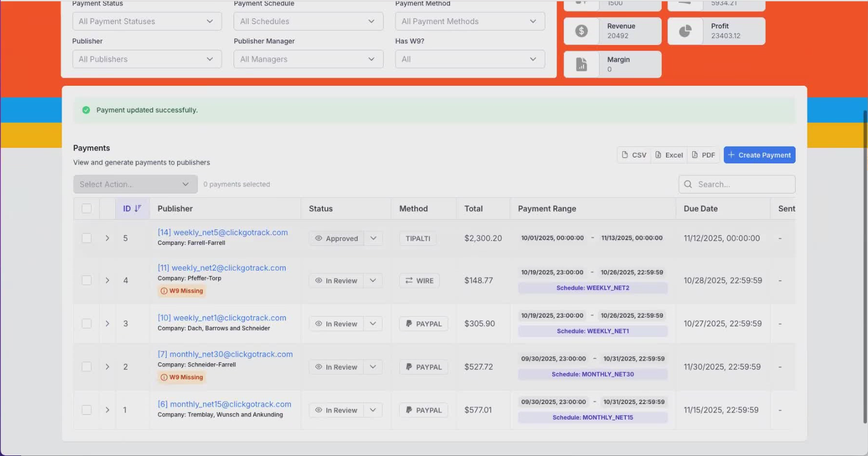The width and height of the screenshot is (868, 456).
Task: Sort table by Due Date column header
Action: coord(700,208)
